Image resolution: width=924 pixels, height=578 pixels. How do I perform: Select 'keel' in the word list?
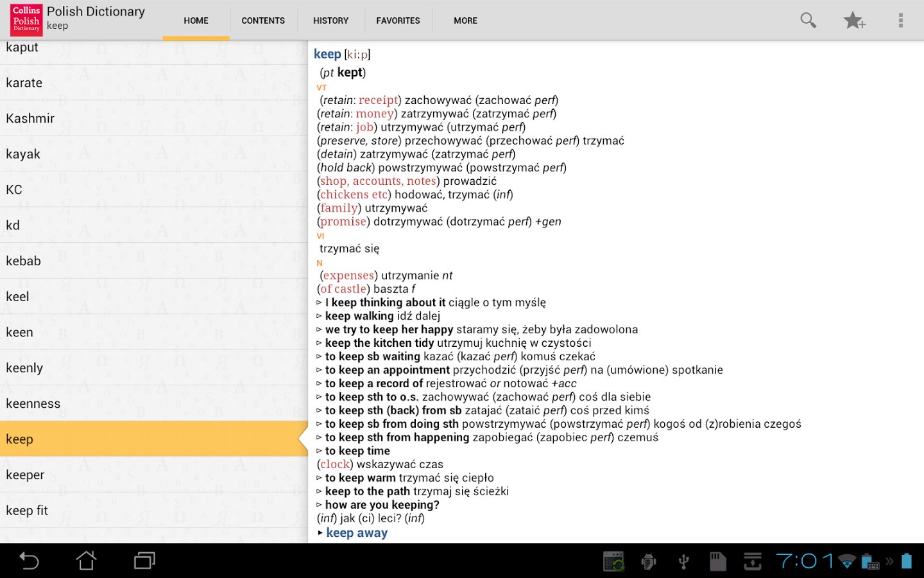[x=154, y=297]
